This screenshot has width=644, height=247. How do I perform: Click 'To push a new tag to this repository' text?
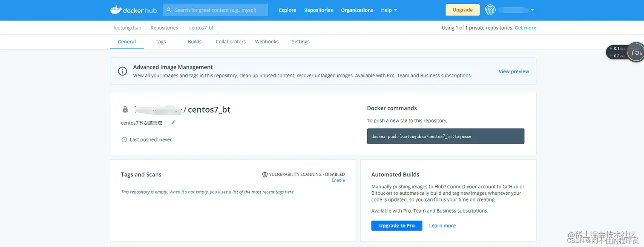407,121
